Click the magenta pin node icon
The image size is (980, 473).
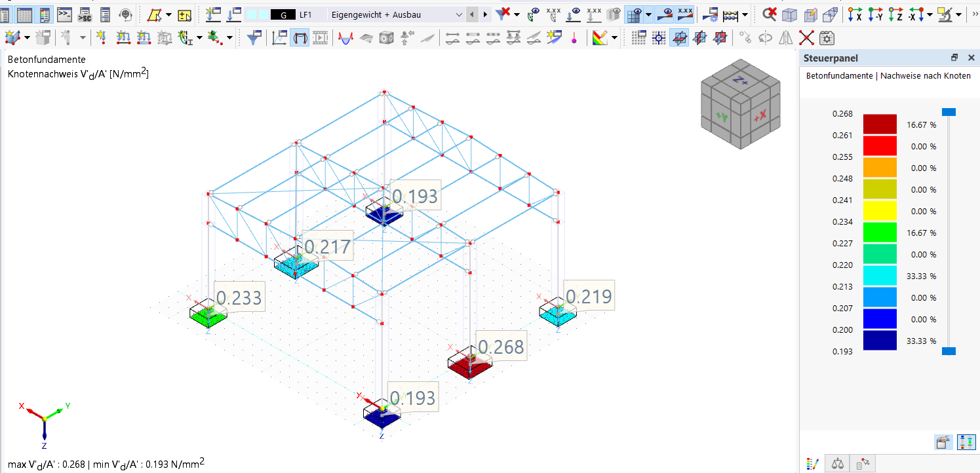click(x=574, y=38)
